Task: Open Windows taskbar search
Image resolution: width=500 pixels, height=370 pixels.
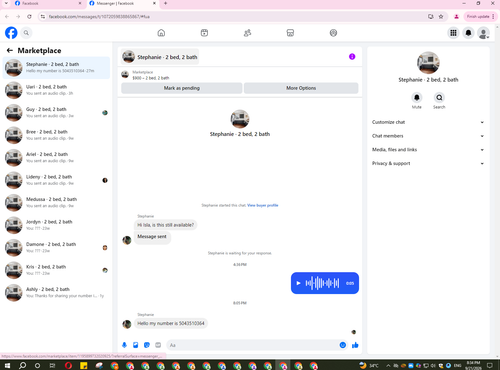Action: [22, 365]
